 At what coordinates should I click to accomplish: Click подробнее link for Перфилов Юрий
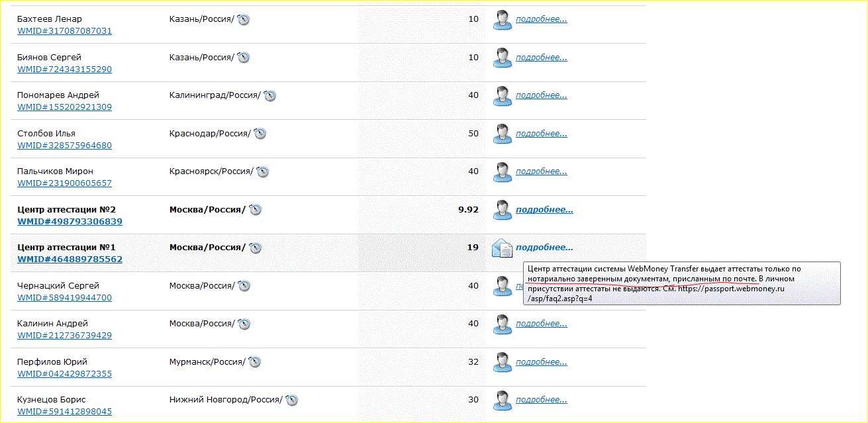tap(542, 361)
